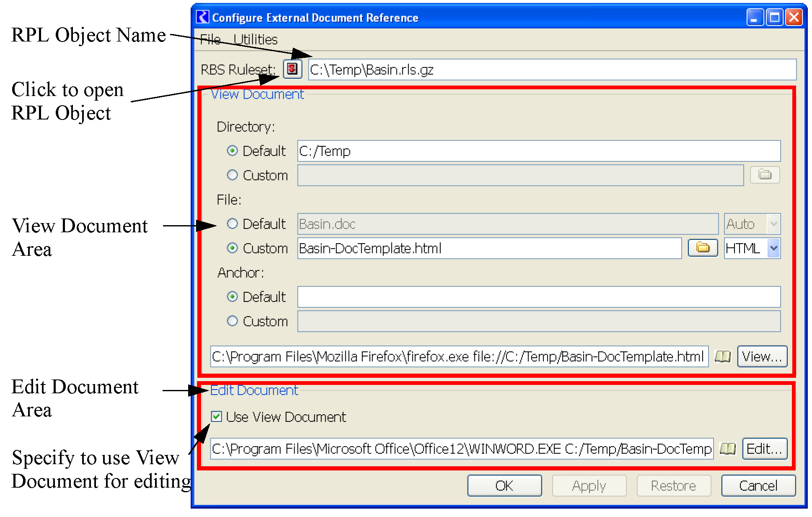
Task: Click the Edit... button
Action: point(764,449)
